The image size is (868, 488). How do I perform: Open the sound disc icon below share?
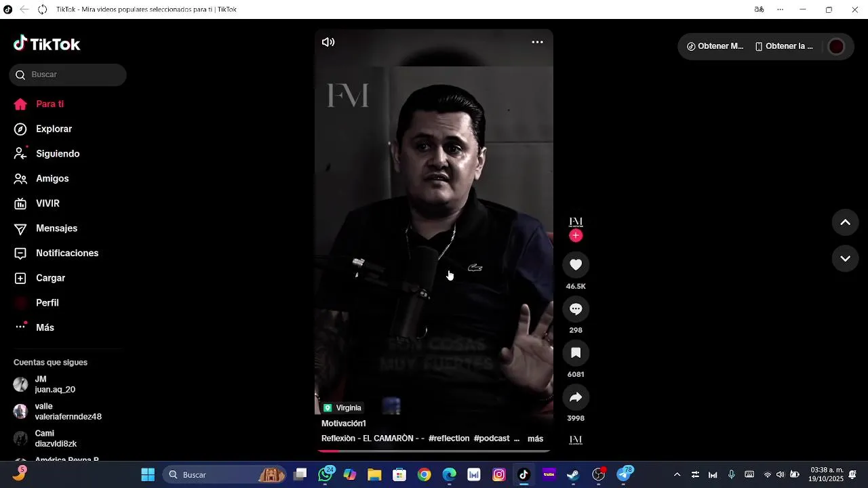point(576,440)
